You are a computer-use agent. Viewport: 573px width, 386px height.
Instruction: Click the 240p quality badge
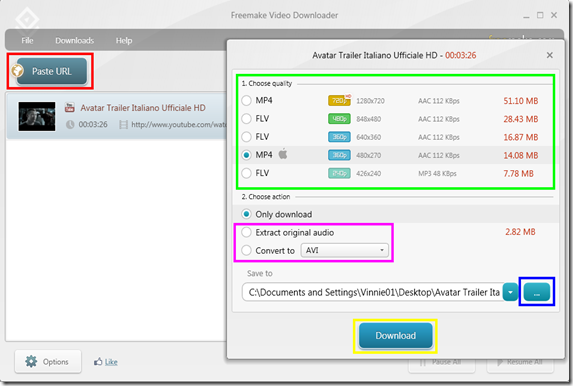339,173
